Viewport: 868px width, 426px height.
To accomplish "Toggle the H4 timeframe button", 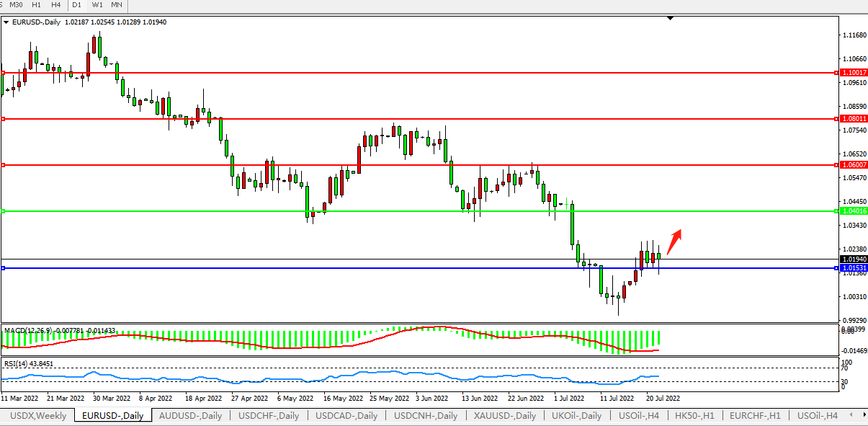I will [x=55, y=5].
